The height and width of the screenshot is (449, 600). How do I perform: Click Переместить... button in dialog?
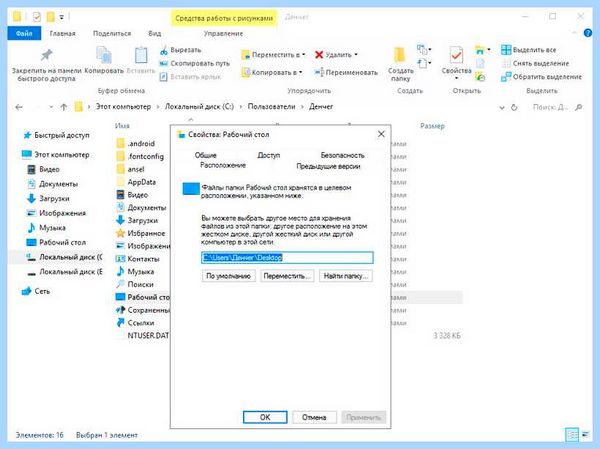(287, 276)
